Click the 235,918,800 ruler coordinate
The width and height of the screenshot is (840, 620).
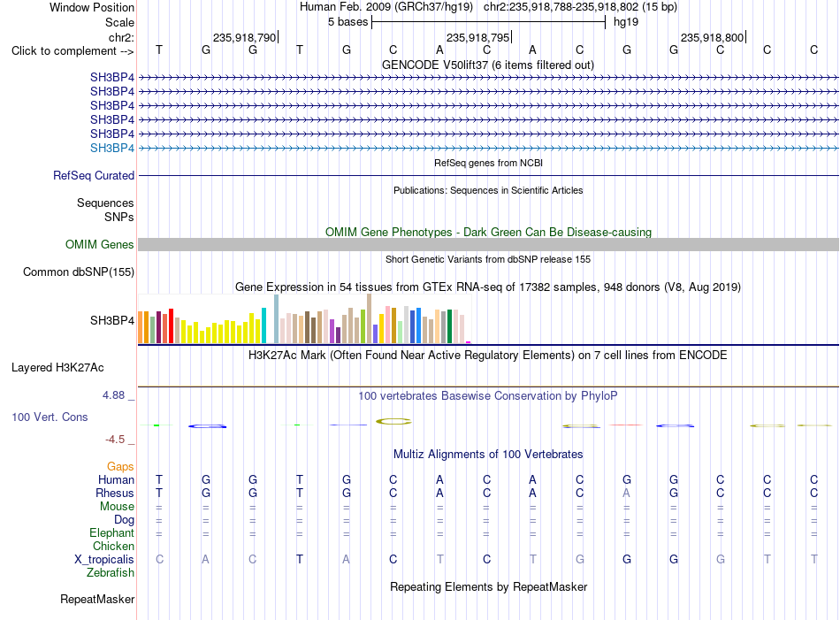pyautogui.click(x=712, y=37)
